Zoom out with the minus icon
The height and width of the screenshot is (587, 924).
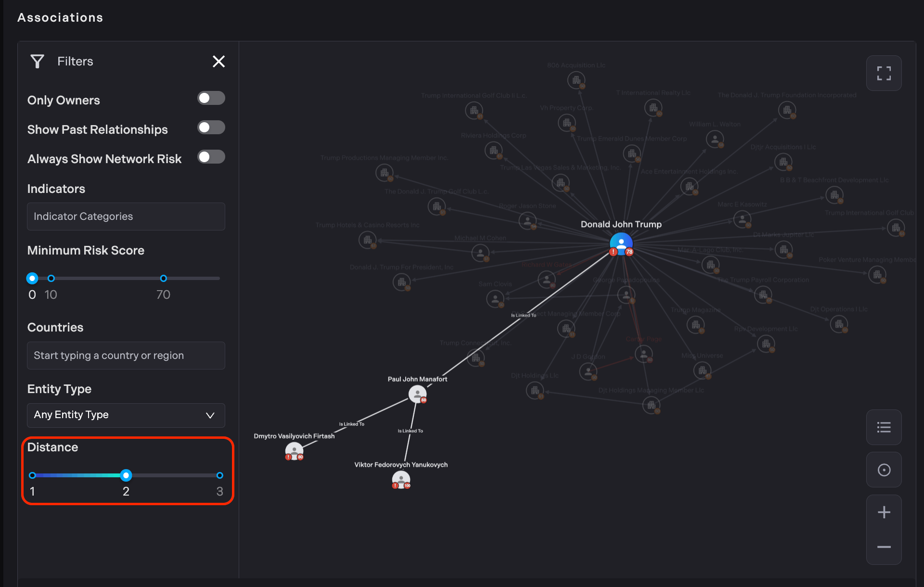884,547
